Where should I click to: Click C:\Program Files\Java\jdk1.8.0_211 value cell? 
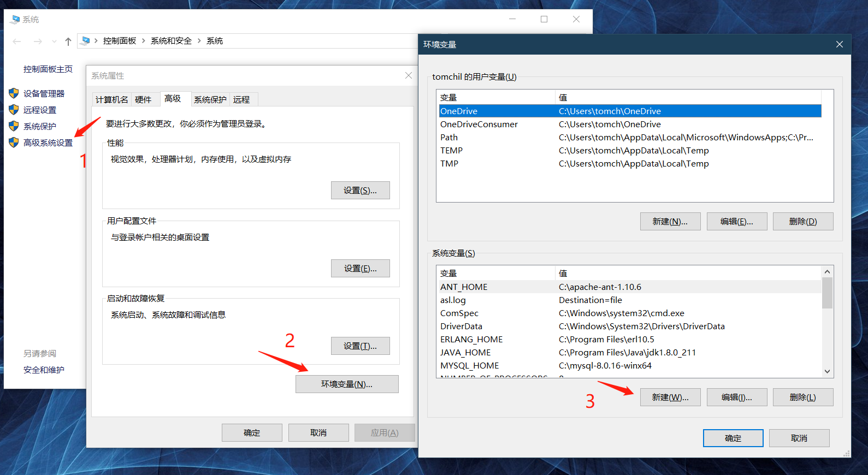tap(627, 353)
